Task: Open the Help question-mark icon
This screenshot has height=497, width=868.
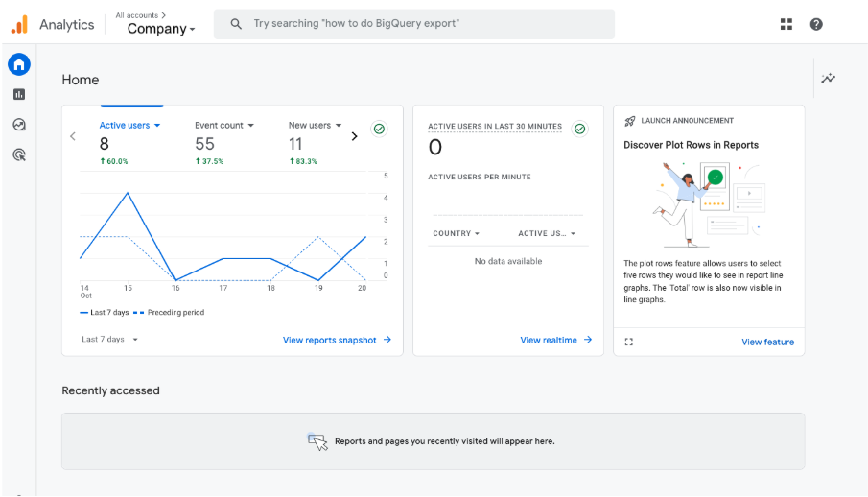Action: [816, 24]
